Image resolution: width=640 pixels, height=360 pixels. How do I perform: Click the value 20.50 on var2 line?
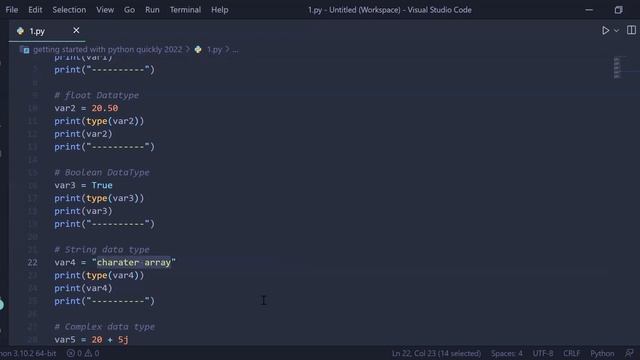[x=105, y=108]
